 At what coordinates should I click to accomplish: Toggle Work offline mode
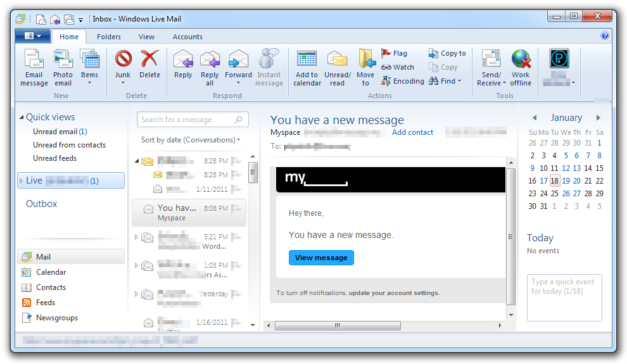click(x=521, y=68)
